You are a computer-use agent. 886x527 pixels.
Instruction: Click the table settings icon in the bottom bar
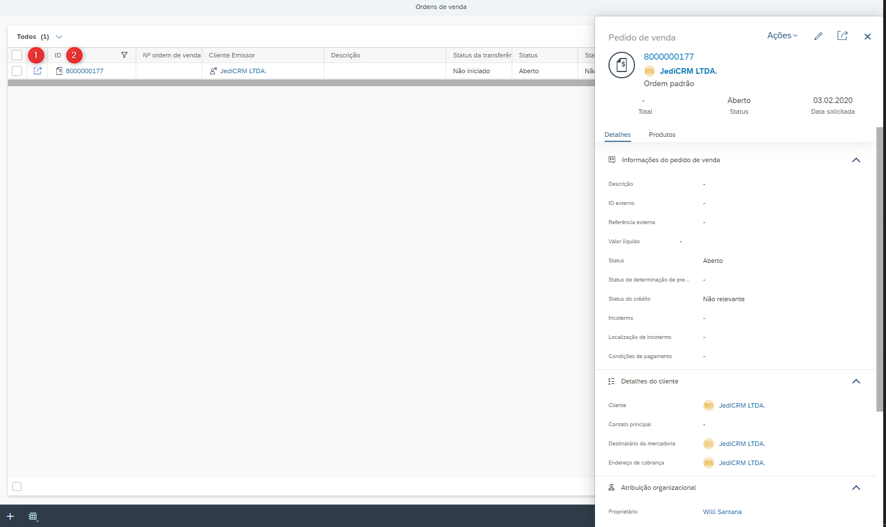pyautogui.click(x=33, y=516)
